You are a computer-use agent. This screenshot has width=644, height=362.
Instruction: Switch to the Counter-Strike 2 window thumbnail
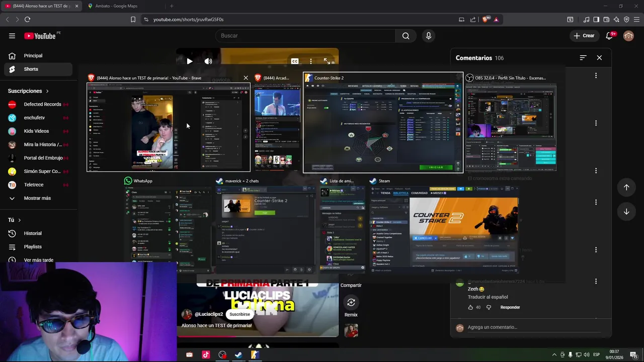pos(383,123)
